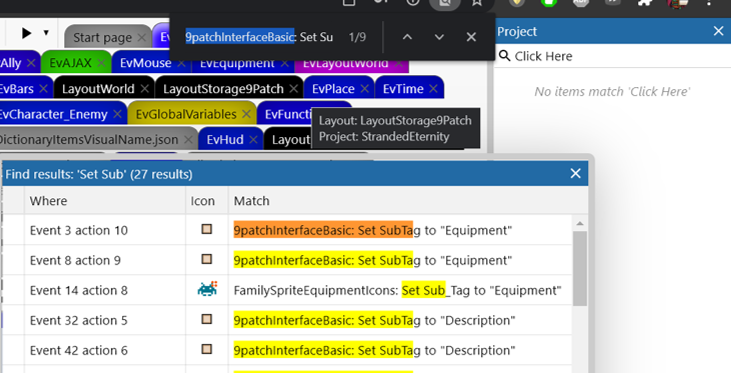Open the browser extensions puzzle icon
The image size is (731, 373).
coord(644,3)
